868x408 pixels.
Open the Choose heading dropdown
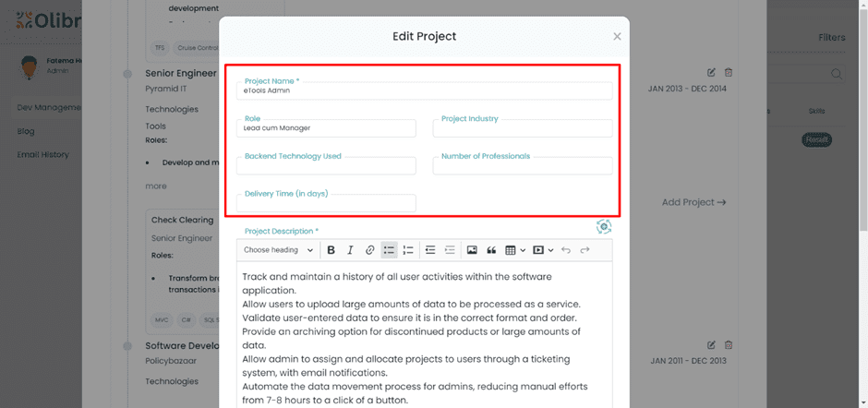pos(278,250)
